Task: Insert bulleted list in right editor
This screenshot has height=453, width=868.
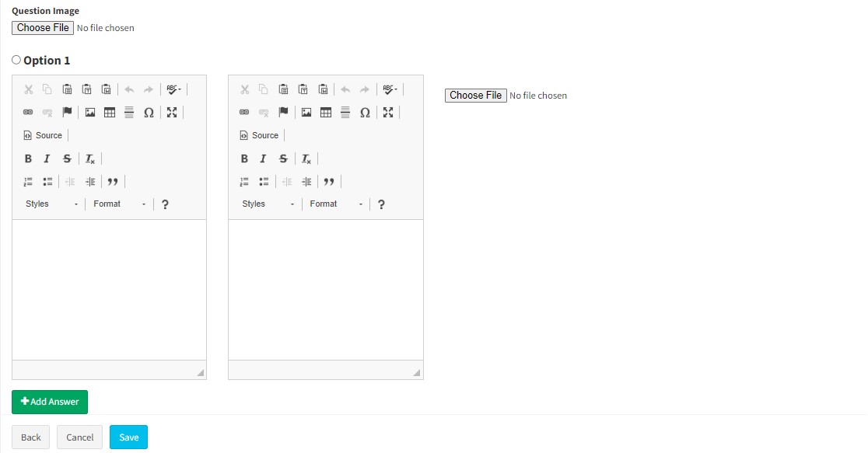Action: 264,182
